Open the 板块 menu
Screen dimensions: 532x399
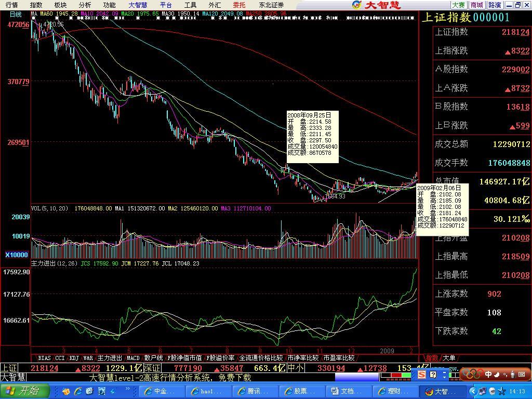[x=60, y=5]
